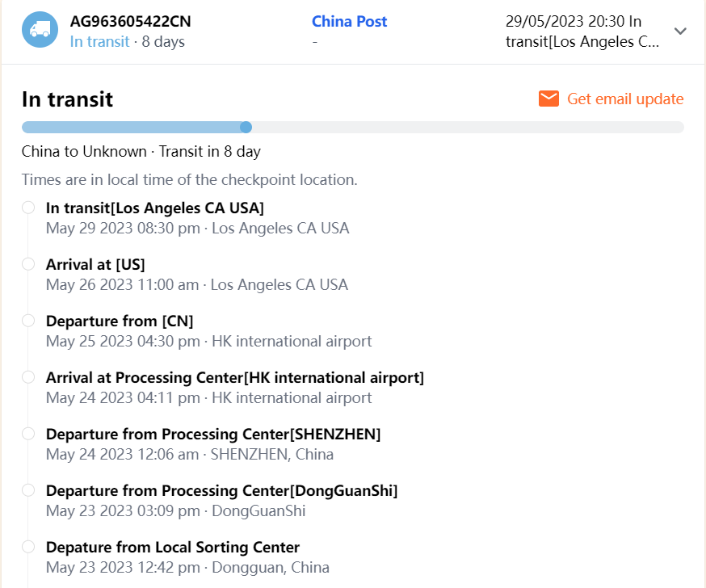Click the orange email envelope icon

point(548,99)
